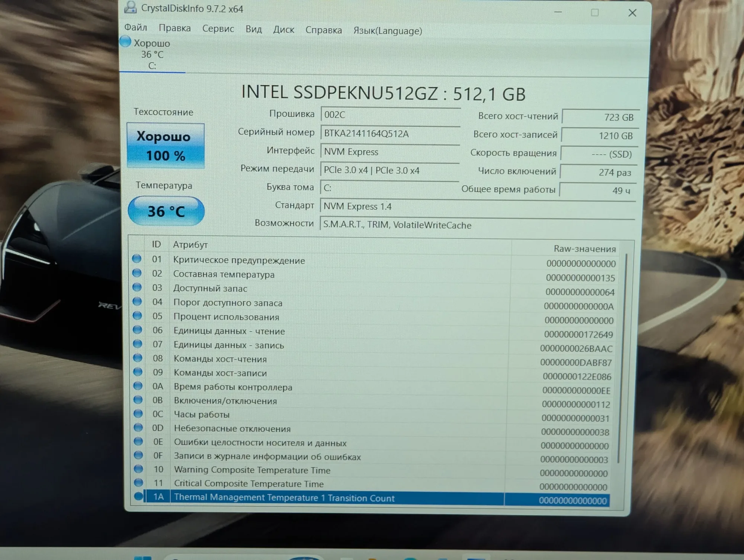Click the status orb for Команды хост-записи

click(x=138, y=372)
